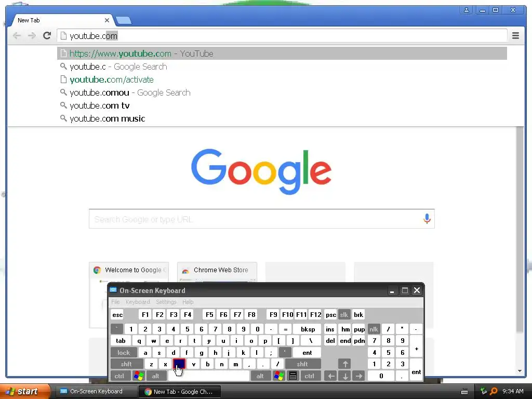Select the youtube.com music suggestion
This screenshot has width=532, height=399.
(282, 118)
